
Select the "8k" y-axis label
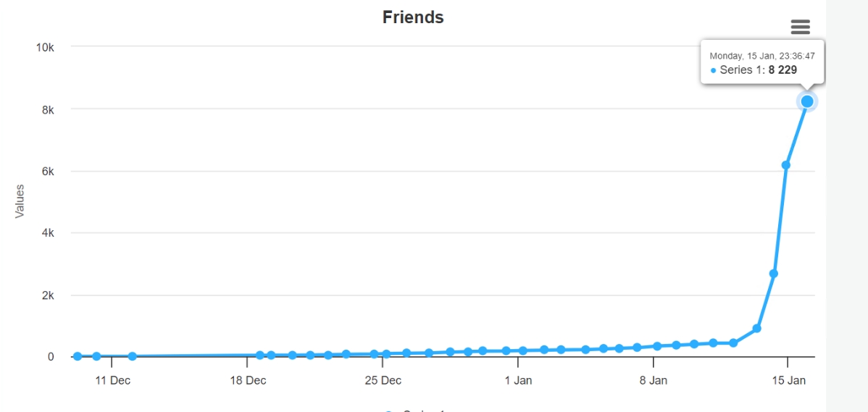(x=47, y=109)
